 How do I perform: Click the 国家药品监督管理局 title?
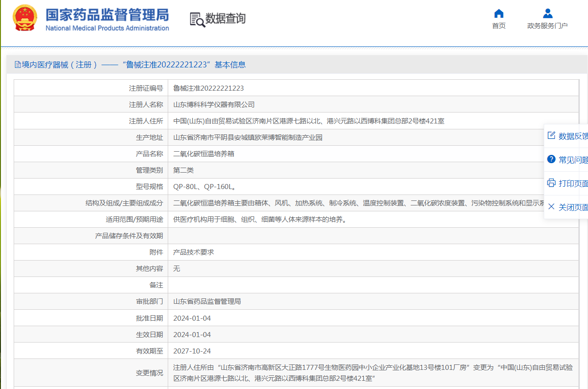107,15
